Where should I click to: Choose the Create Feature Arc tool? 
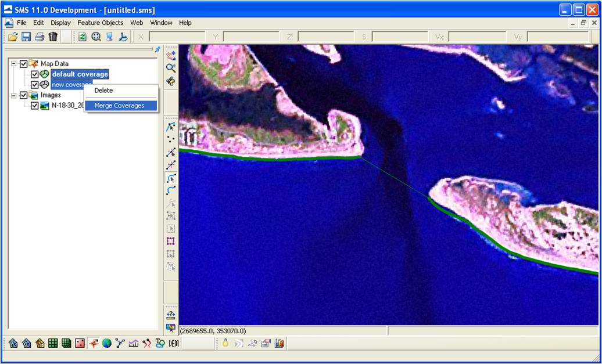pyautogui.click(x=171, y=190)
